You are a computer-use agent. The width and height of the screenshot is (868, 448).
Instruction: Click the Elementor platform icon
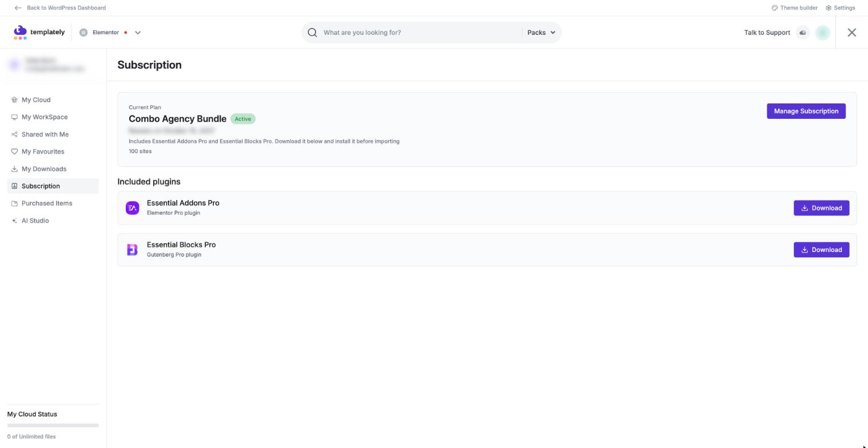tap(83, 33)
